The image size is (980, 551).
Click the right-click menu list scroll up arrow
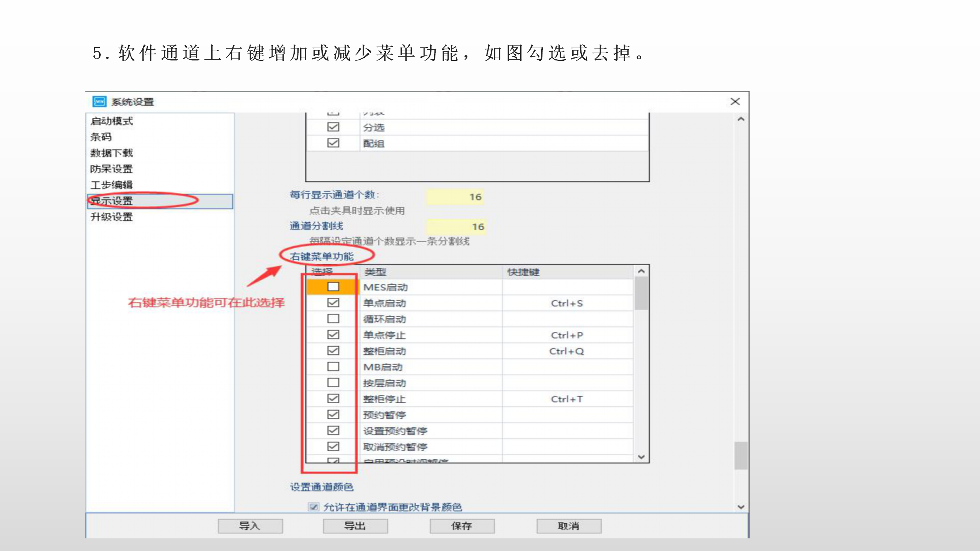pyautogui.click(x=642, y=271)
